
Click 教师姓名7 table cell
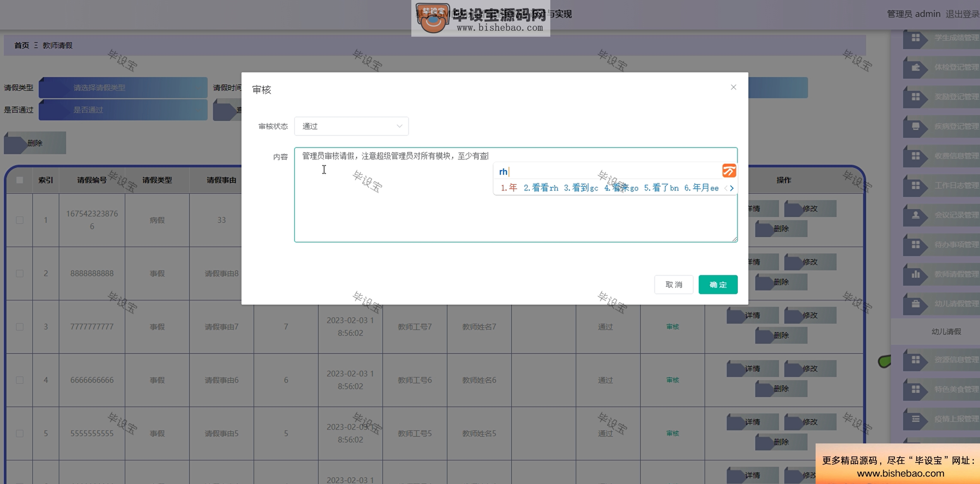coord(479,327)
